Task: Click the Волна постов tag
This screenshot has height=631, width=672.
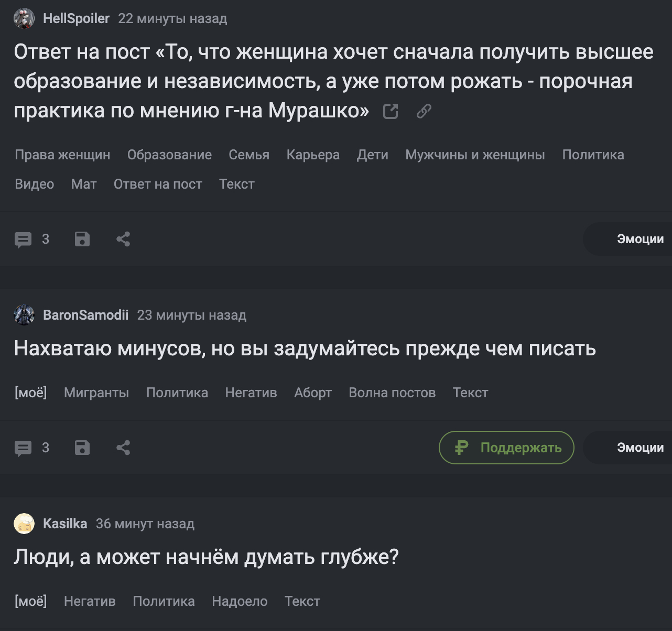Action: [392, 393]
